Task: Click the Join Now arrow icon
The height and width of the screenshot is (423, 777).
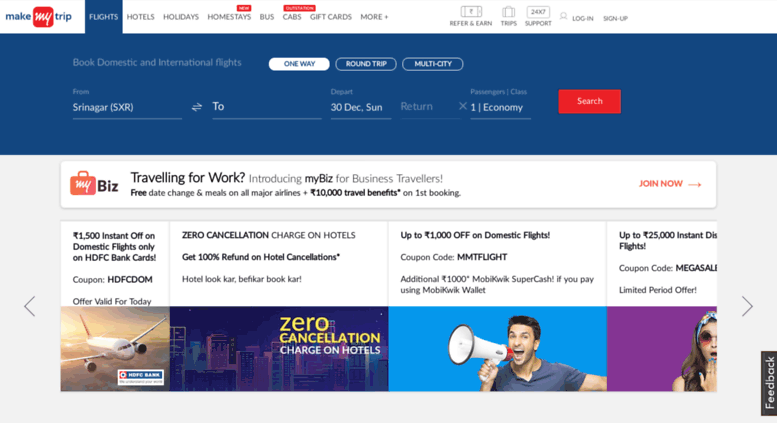Action: [695, 184]
